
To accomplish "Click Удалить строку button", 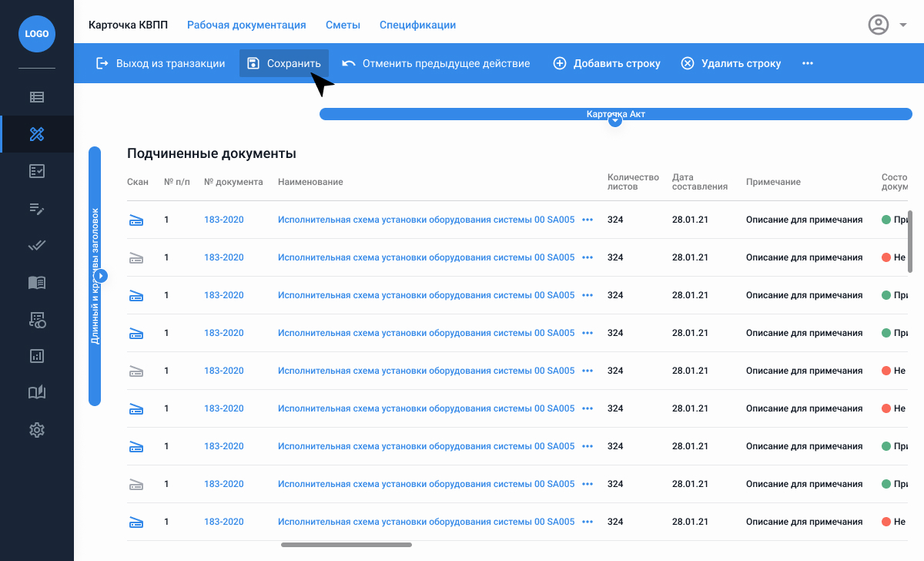I will 731,63.
